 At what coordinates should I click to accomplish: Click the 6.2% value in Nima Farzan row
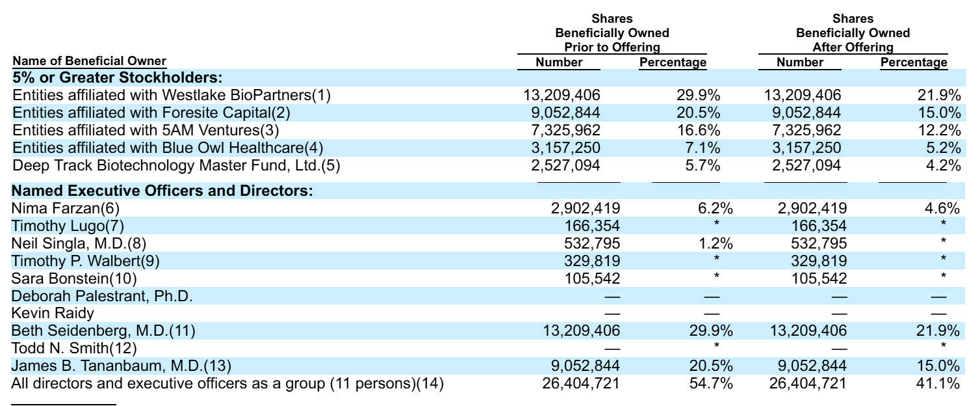pos(715,208)
